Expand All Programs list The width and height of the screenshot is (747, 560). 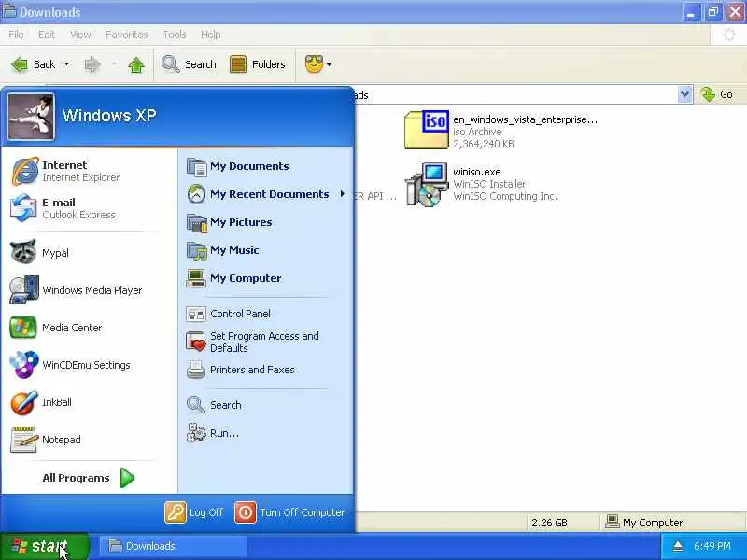point(89,478)
